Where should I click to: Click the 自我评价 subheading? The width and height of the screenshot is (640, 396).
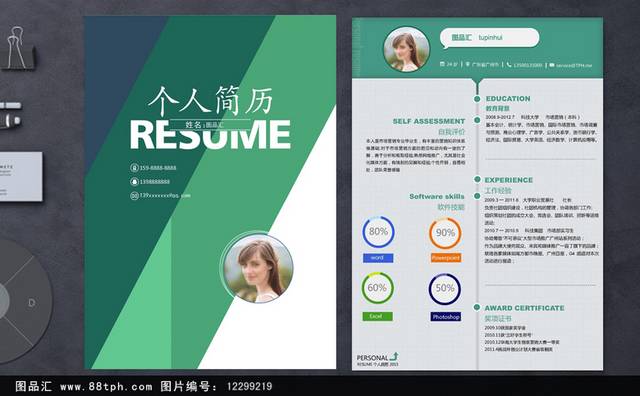pos(451,132)
